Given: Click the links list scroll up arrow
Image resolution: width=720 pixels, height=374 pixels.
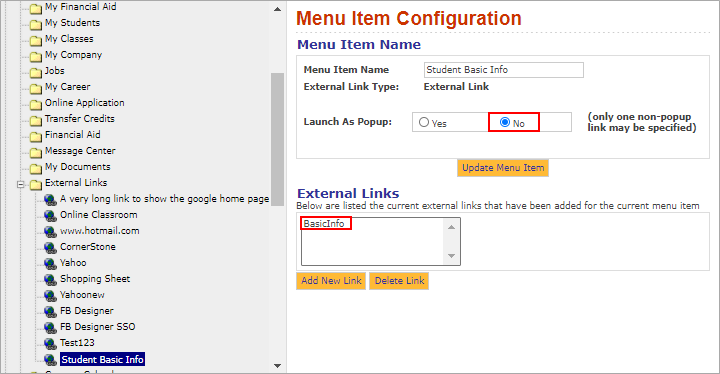Looking at the screenshot, I should (x=451, y=227).
